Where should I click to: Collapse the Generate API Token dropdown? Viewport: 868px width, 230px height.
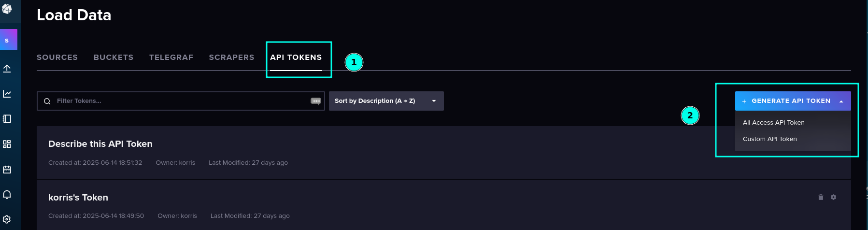pos(793,101)
